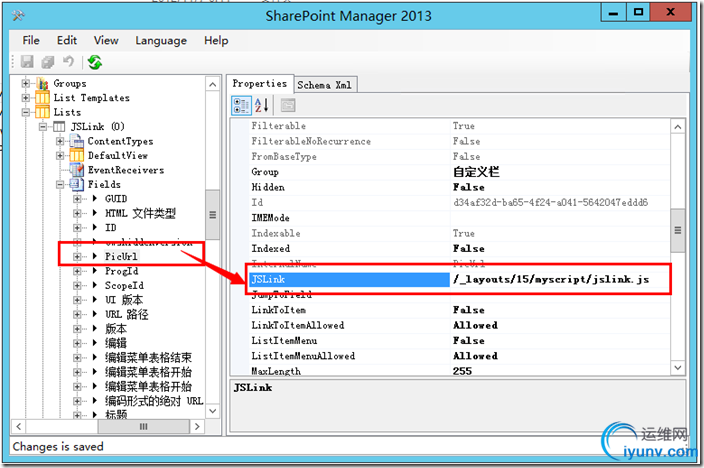Expand the GUID field node
The width and height of the screenshot is (704, 468).
click(77, 199)
